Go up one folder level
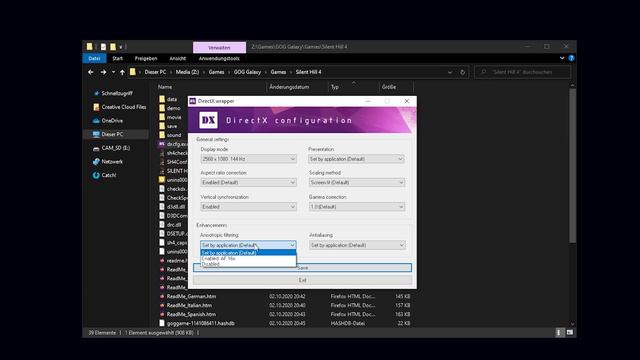This screenshot has height=360, width=640. pos(122,72)
